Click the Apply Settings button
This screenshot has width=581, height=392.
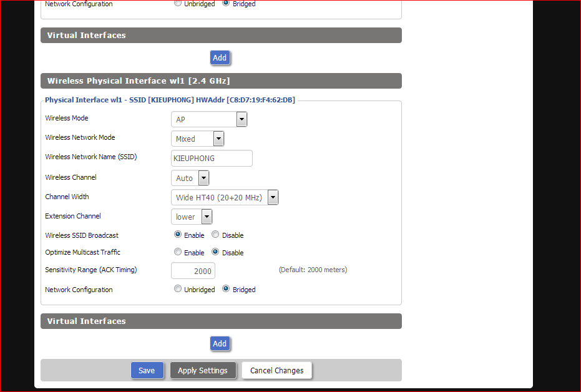(x=203, y=370)
